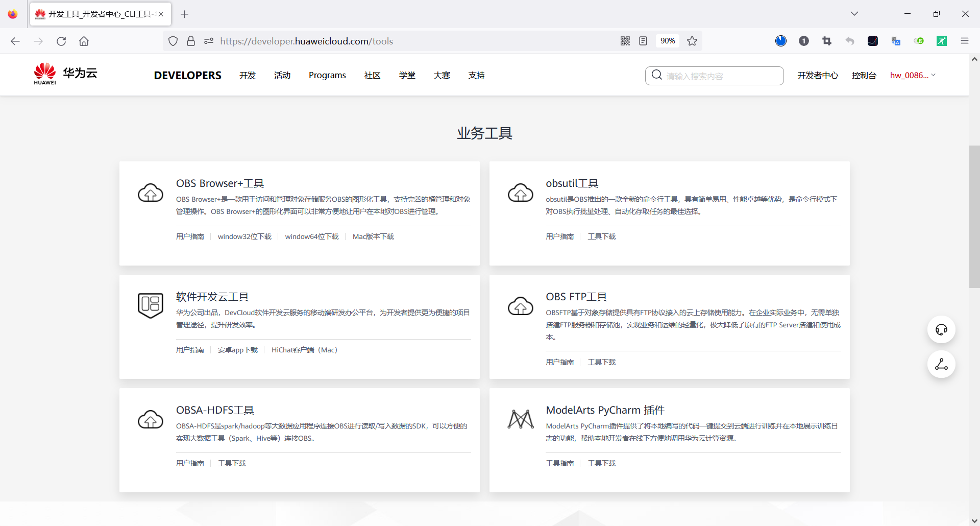Open the screenshot capture extension

click(827, 41)
